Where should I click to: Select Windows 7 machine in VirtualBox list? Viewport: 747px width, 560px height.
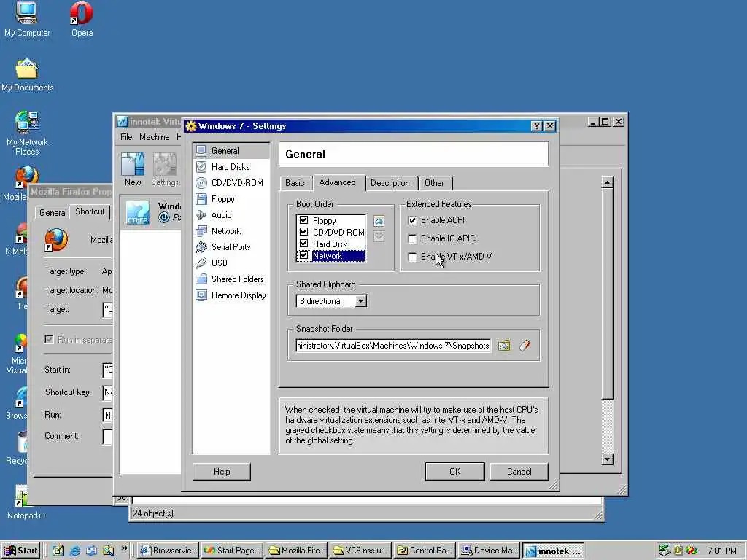[x=152, y=212]
